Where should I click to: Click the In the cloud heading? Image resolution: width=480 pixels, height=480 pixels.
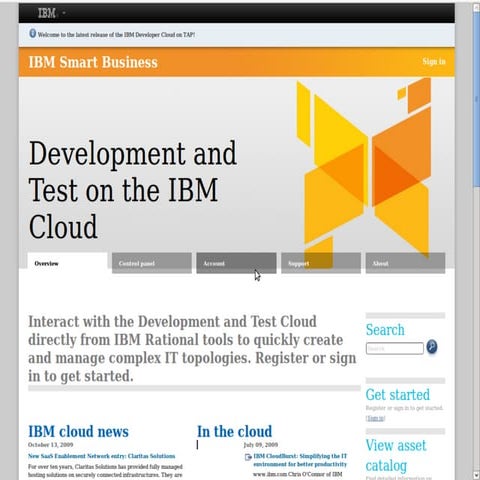click(235, 431)
